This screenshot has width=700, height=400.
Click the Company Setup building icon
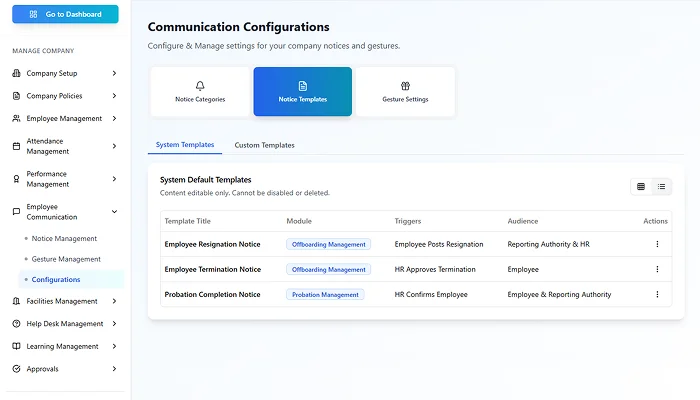[x=16, y=73]
